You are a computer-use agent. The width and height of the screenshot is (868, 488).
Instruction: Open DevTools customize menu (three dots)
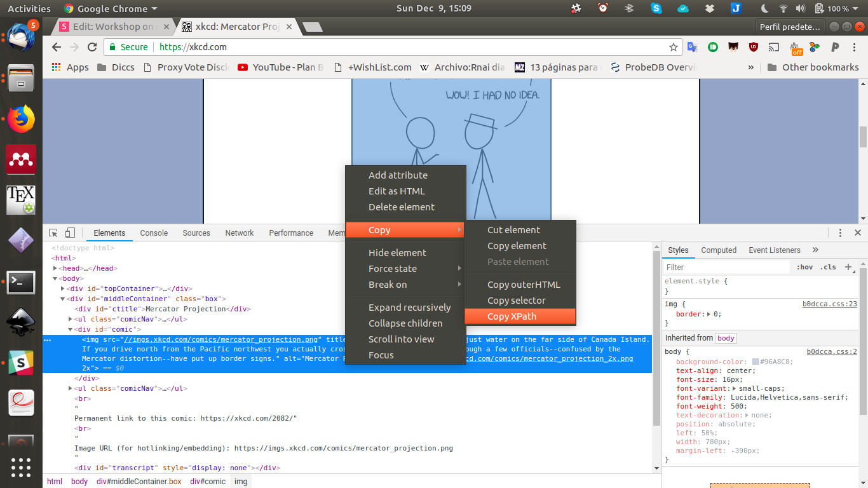(x=840, y=233)
